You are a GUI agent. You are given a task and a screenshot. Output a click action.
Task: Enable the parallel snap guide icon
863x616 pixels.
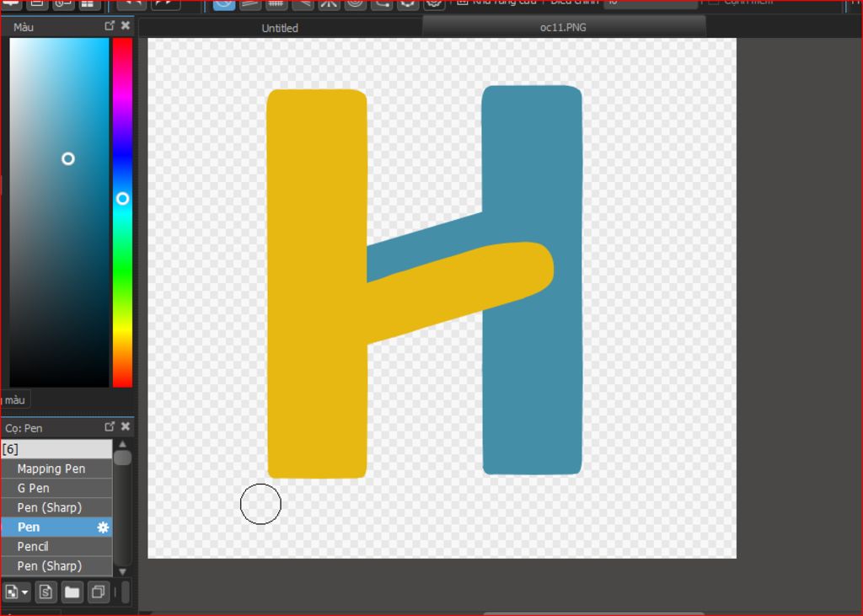coord(250,4)
